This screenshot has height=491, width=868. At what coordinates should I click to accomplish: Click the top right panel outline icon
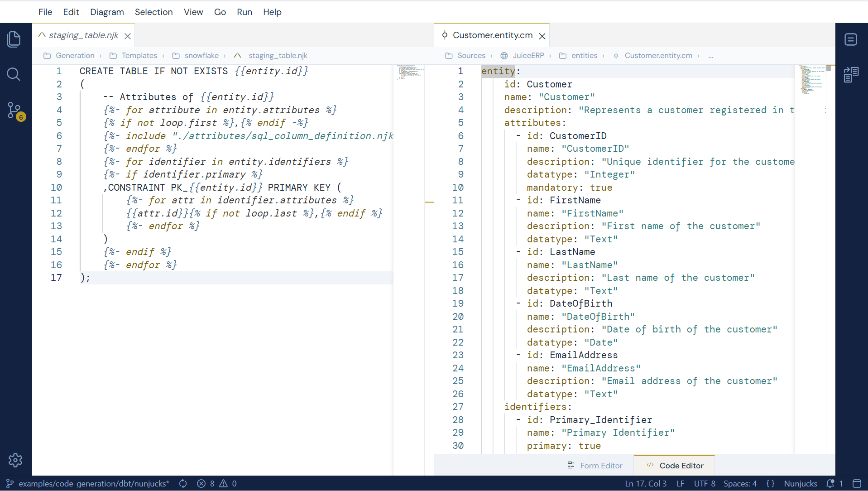[x=851, y=39]
